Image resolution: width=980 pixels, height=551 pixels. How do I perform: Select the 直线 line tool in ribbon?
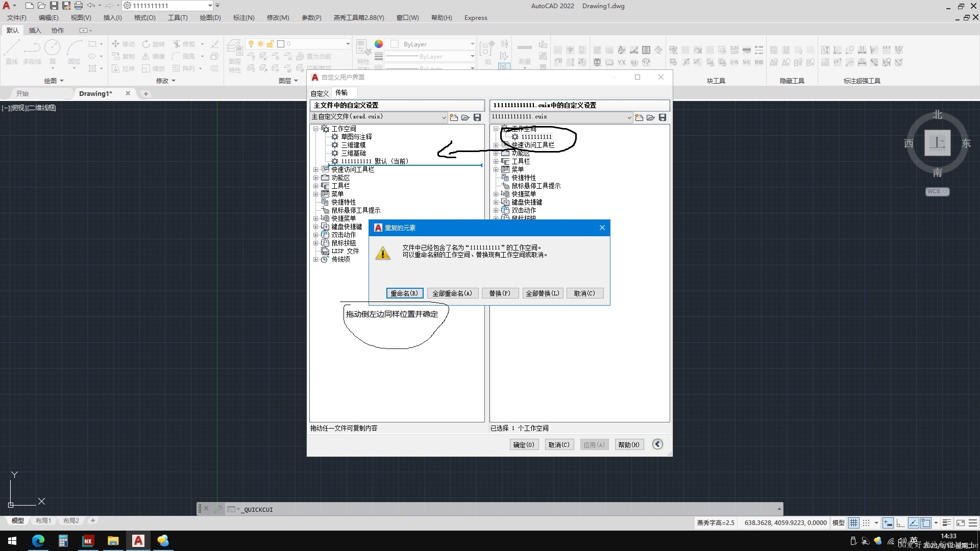pos(12,52)
